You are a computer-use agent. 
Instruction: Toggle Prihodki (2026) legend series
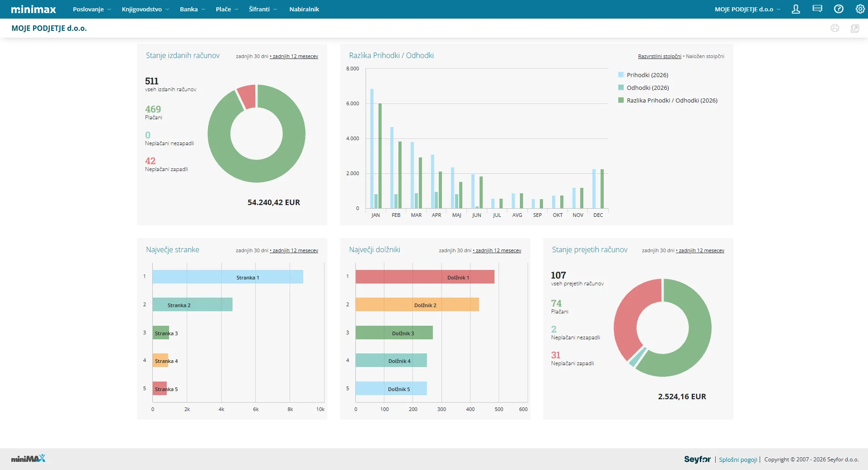(643, 75)
